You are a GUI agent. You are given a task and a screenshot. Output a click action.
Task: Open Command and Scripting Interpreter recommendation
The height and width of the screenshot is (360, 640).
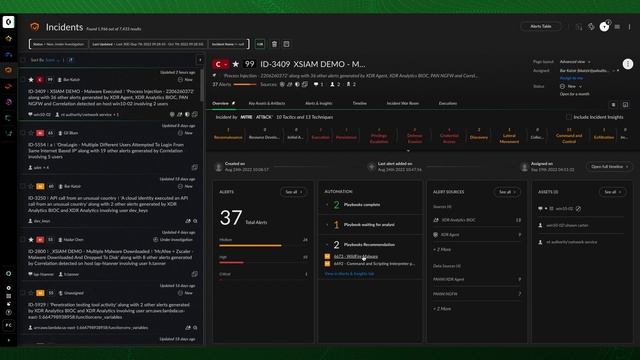(374, 264)
